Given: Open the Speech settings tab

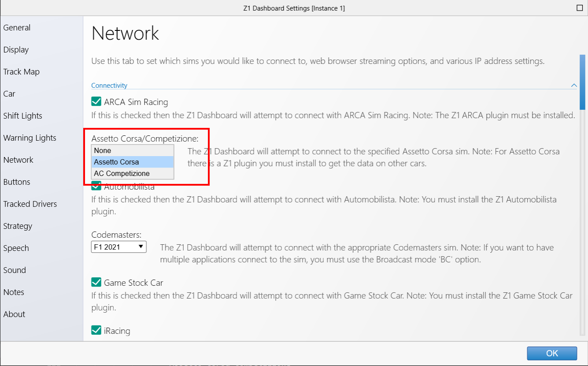Looking at the screenshot, I should [x=16, y=248].
